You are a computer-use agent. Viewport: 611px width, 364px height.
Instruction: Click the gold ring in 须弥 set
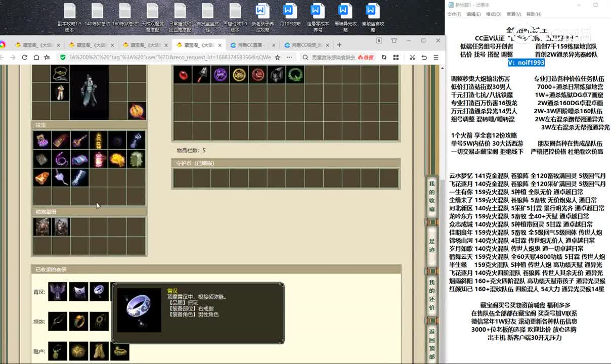(78, 321)
